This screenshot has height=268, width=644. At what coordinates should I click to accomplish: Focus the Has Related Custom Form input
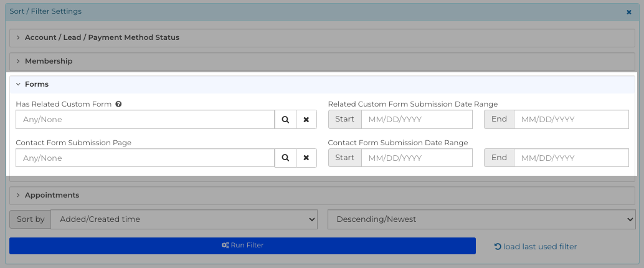[x=145, y=120]
